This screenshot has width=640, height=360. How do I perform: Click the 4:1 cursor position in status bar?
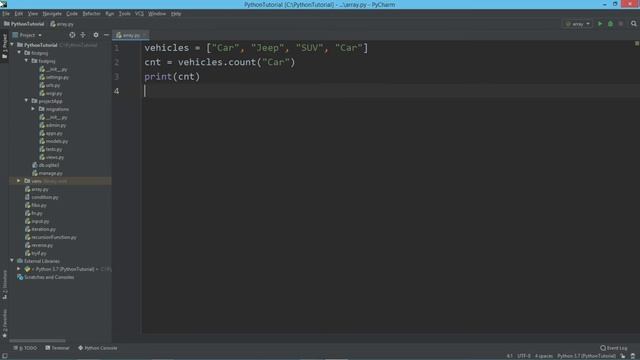point(509,356)
